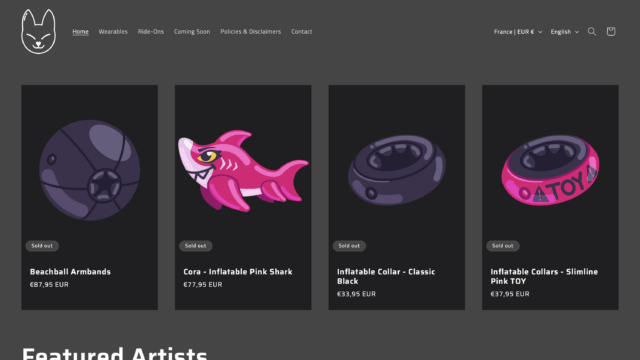The height and width of the screenshot is (360, 640).
Task: Click the €87,95 EUR price
Action: 49,284
